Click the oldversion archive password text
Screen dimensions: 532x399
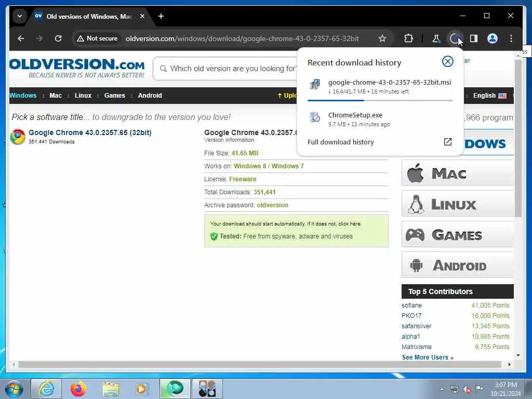(272, 205)
